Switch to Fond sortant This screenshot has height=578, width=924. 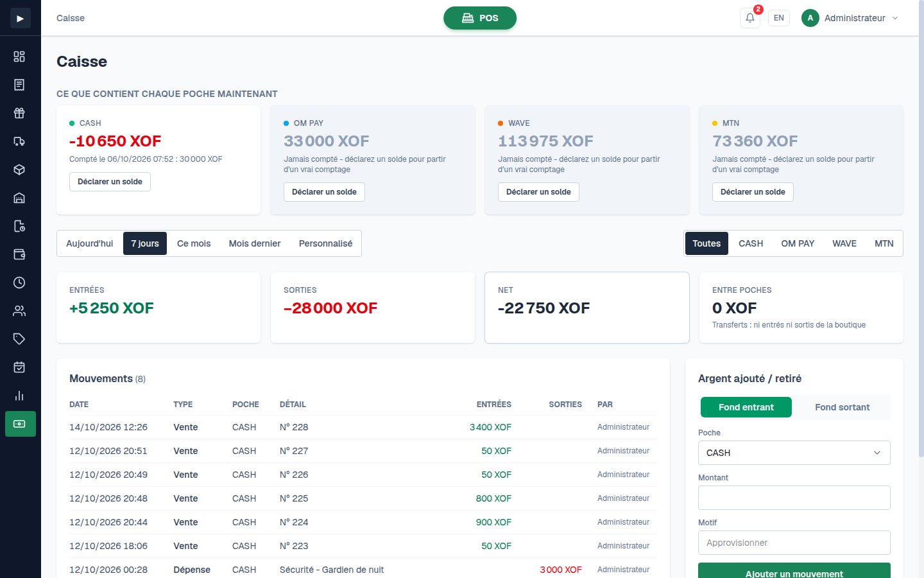point(842,407)
